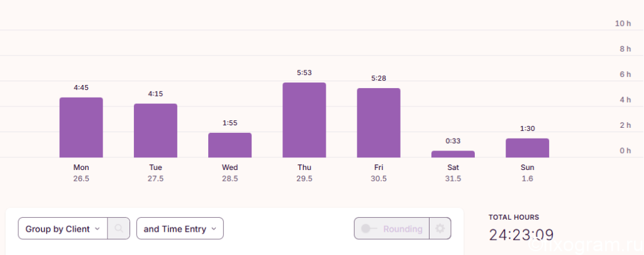Open the Group by Client dropdown
The width and height of the screenshot is (644, 255).
[63, 229]
